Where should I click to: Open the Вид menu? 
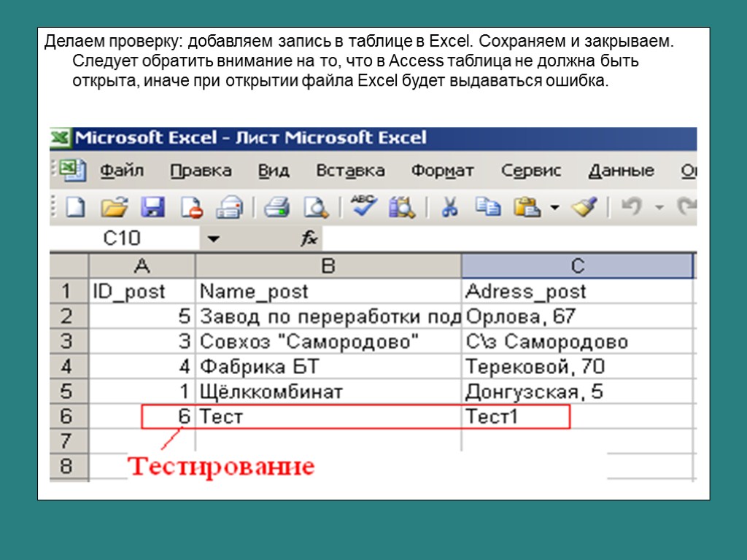[274, 171]
